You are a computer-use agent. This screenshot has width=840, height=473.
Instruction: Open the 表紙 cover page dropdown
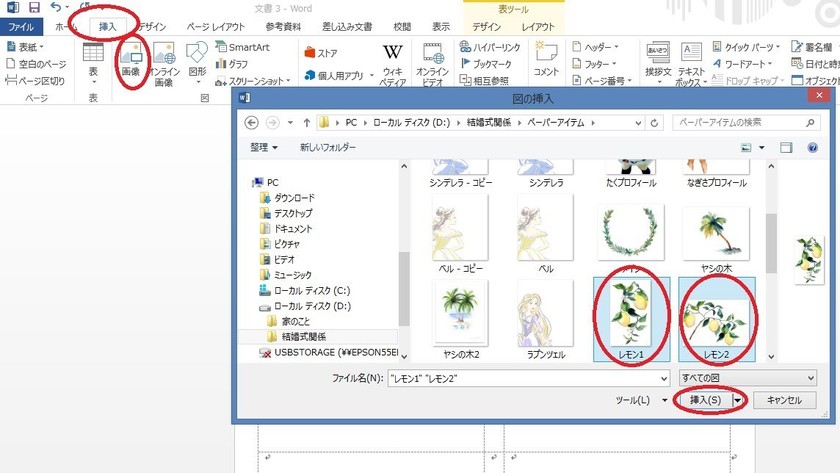pyautogui.click(x=25, y=47)
